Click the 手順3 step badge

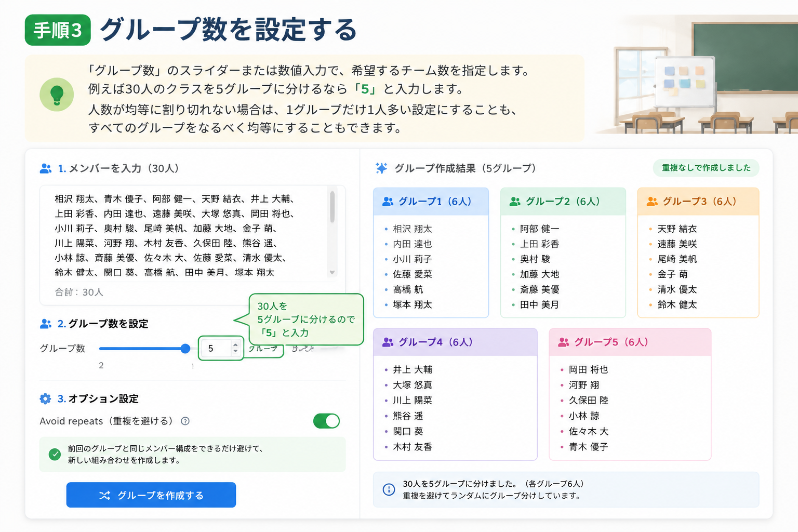[58, 30]
